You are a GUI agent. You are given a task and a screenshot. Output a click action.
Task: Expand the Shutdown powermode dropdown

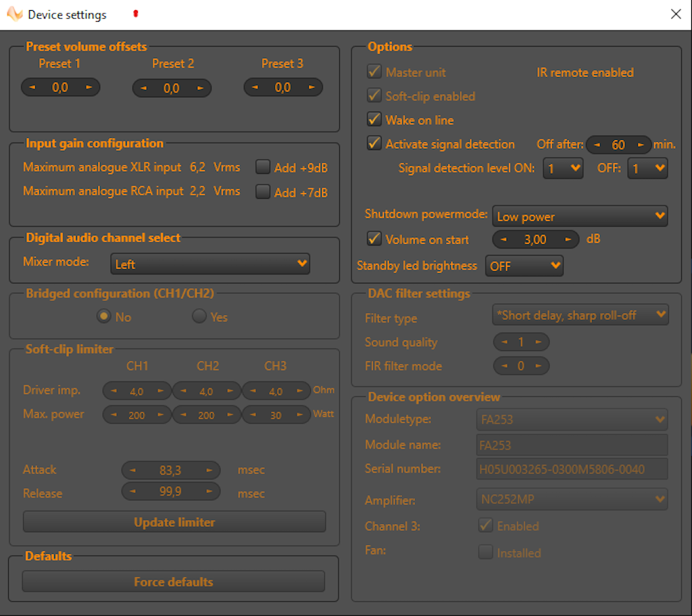pos(580,216)
